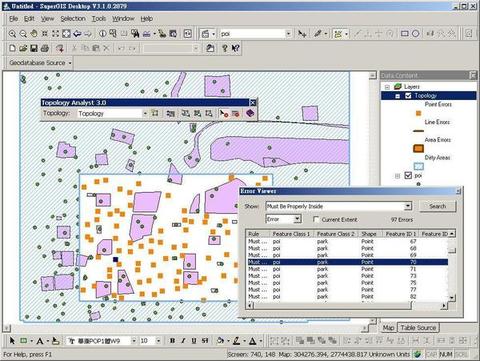480x361 pixels.
Task: Click the Print icon in toolbar
Action: click(45, 49)
